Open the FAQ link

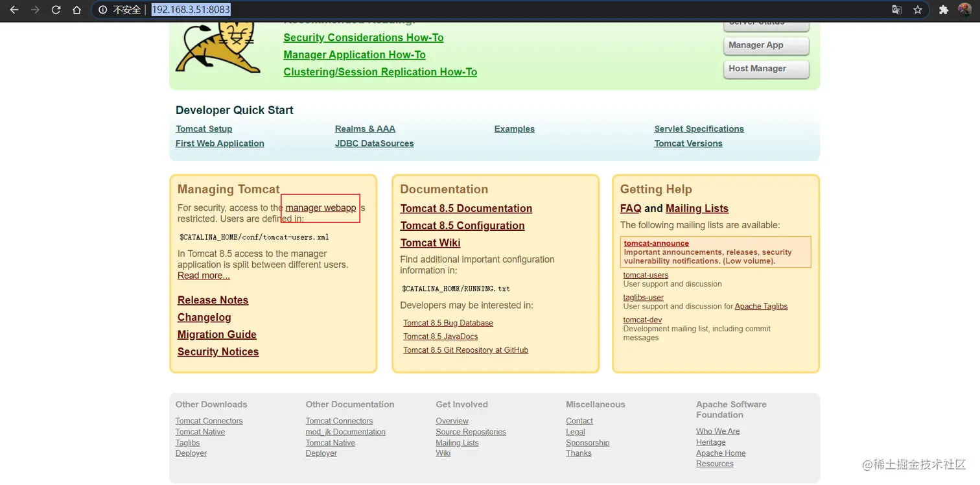click(631, 208)
